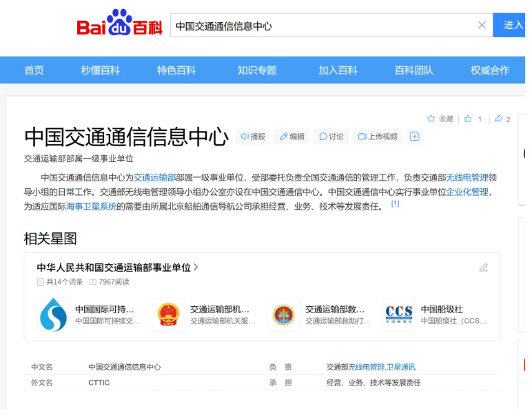532x420 pixels.
Task: Click the share arrow icon
Action: [x=498, y=119]
